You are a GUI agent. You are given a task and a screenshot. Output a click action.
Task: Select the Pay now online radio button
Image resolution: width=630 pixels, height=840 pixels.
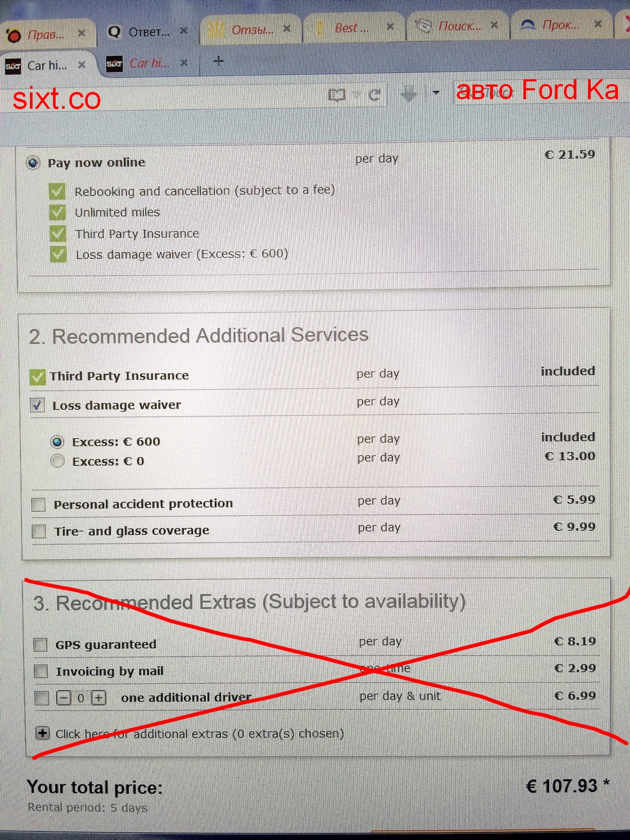pos(33,163)
